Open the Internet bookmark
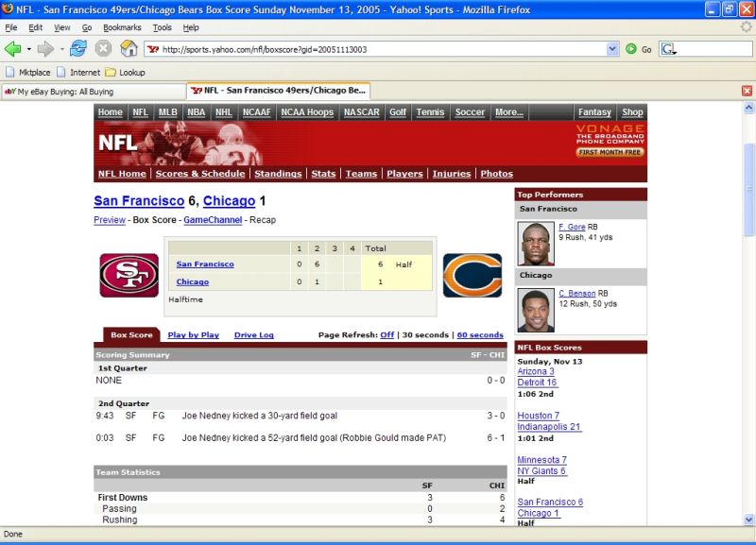The width and height of the screenshot is (756, 545). (x=78, y=73)
